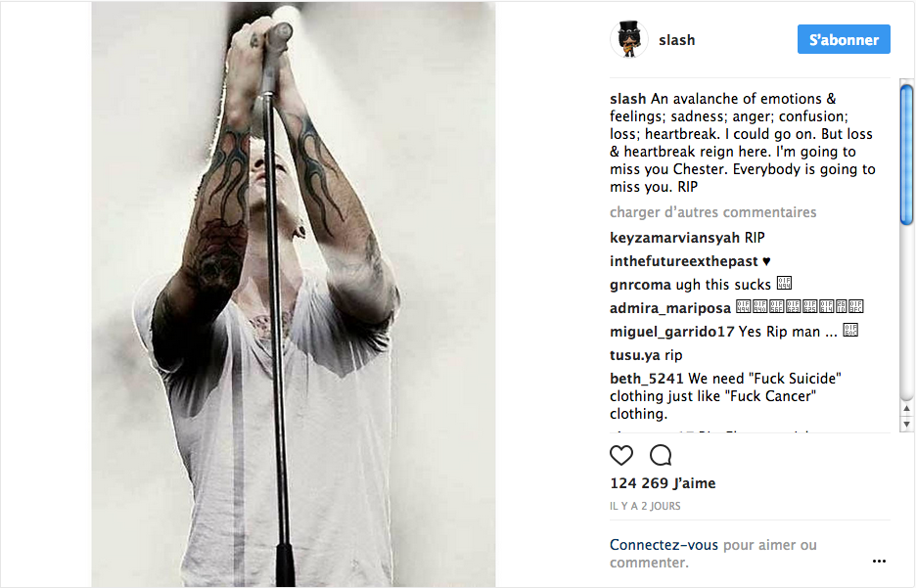Load more comments via charger d'autres commentaires
This screenshot has height=588, width=916.
point(712,212)
